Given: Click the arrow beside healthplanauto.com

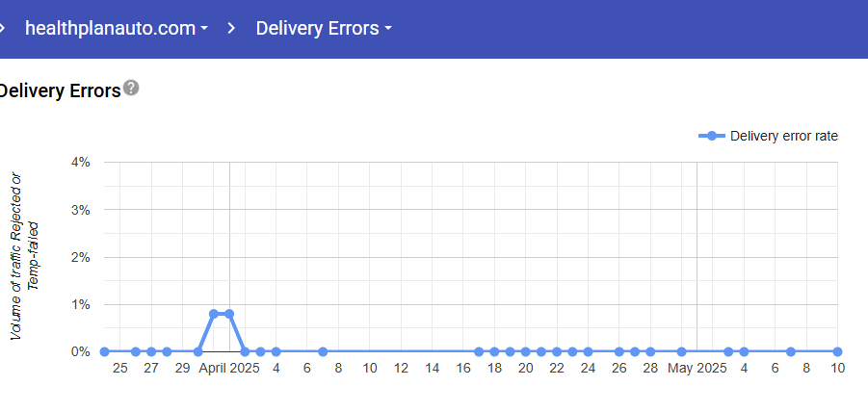Looking at the screenshot, I should [x=204, y=29].
